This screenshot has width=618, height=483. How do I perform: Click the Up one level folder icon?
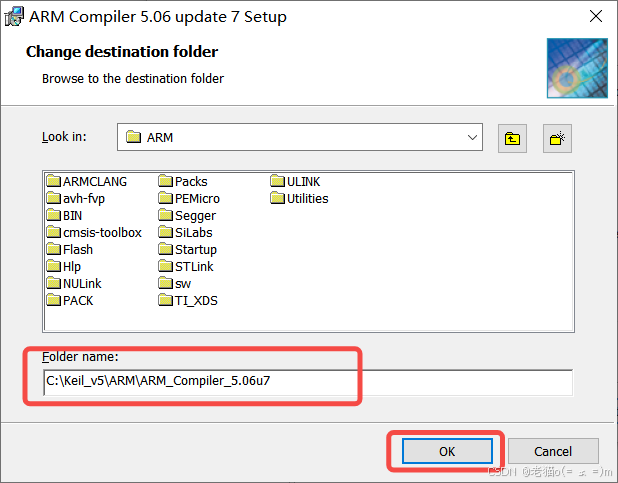512,138
